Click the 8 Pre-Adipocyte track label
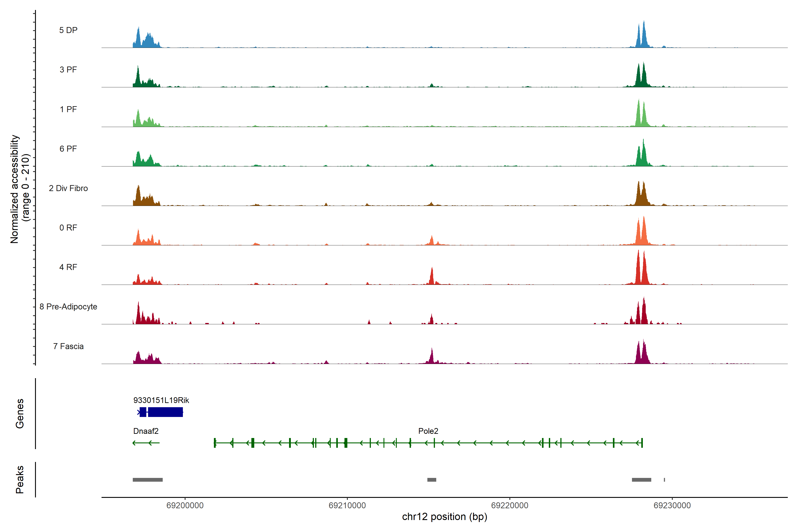 (x=68, y=307)
